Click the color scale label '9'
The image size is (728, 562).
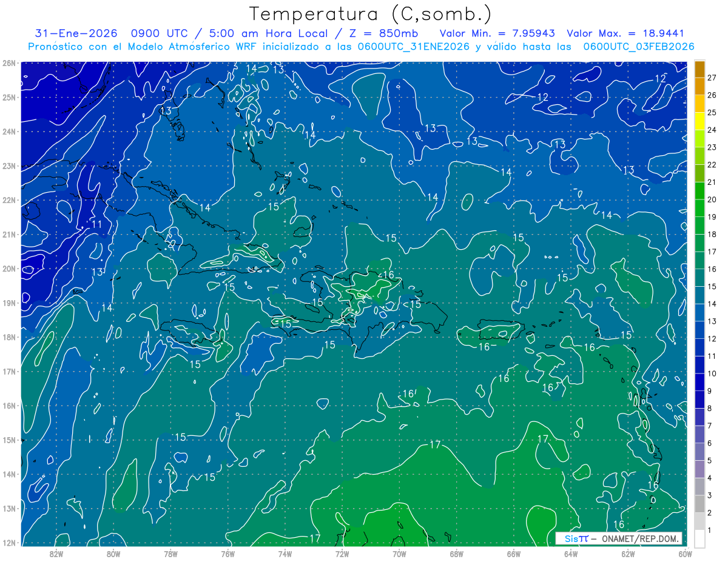tap(710, 391)
